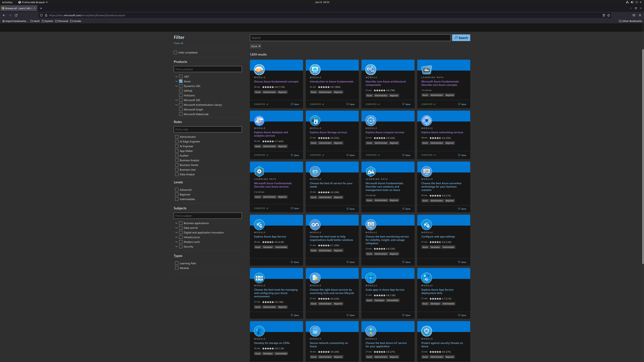Click the Search button
This screenshot has height=362, width=644.
(x=461, y=38)
